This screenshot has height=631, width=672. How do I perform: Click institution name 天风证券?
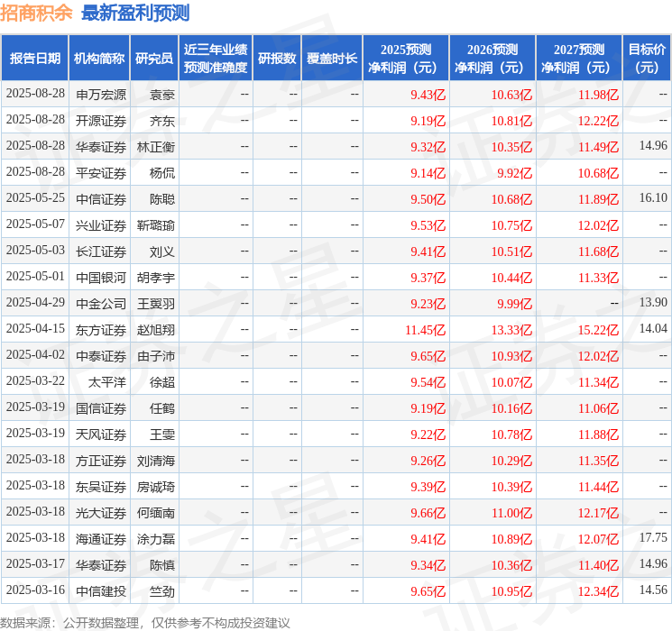(101, 434)
